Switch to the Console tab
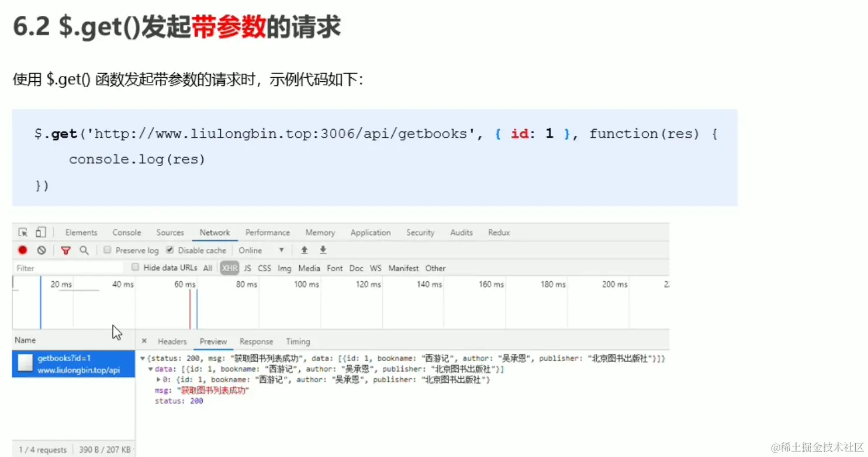Viewport: 868px width, 457px height. pos(127,233)
